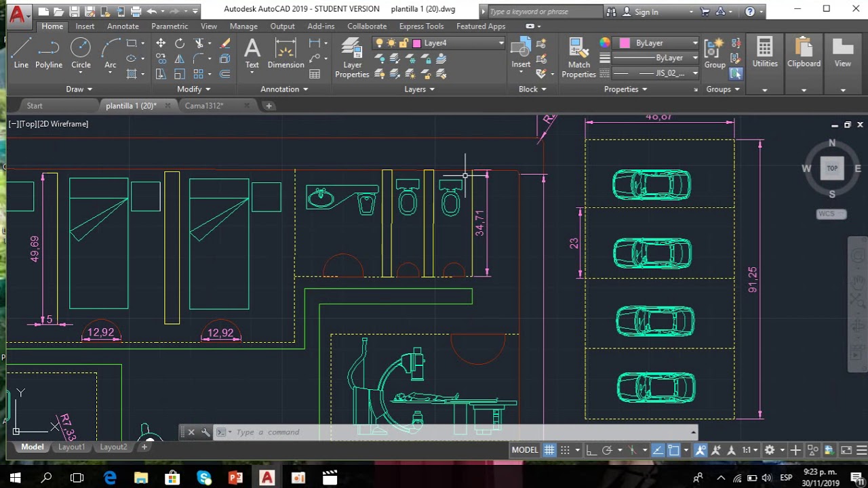
Task: Click the Group tool
Action: point(714,54)
